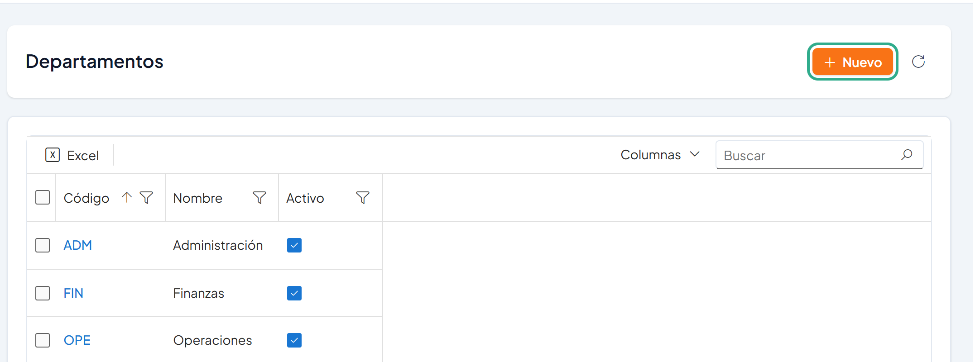Click the Código sort ascending arrow
The image size is (980, 362).
pyautogui.click(x=127, y=197)
